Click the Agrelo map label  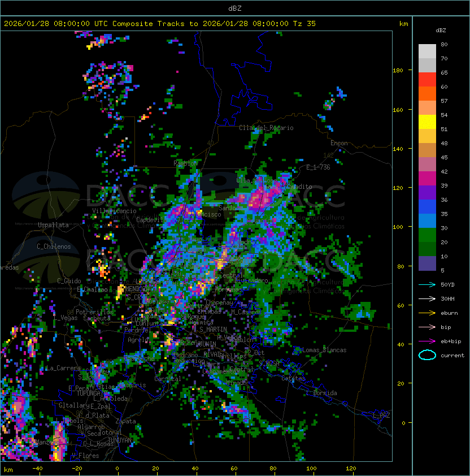click(x=138, y=340)
